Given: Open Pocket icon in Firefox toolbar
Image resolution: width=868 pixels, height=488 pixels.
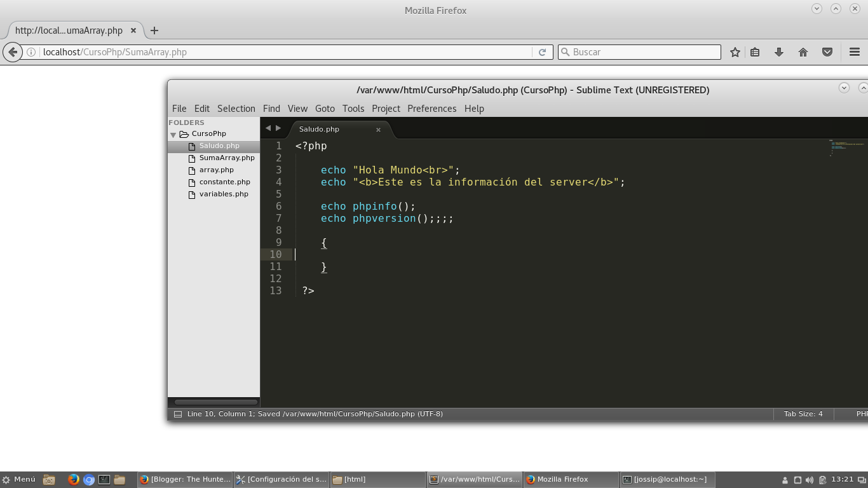Looking at the screenshot, I should tap(827, 52).
